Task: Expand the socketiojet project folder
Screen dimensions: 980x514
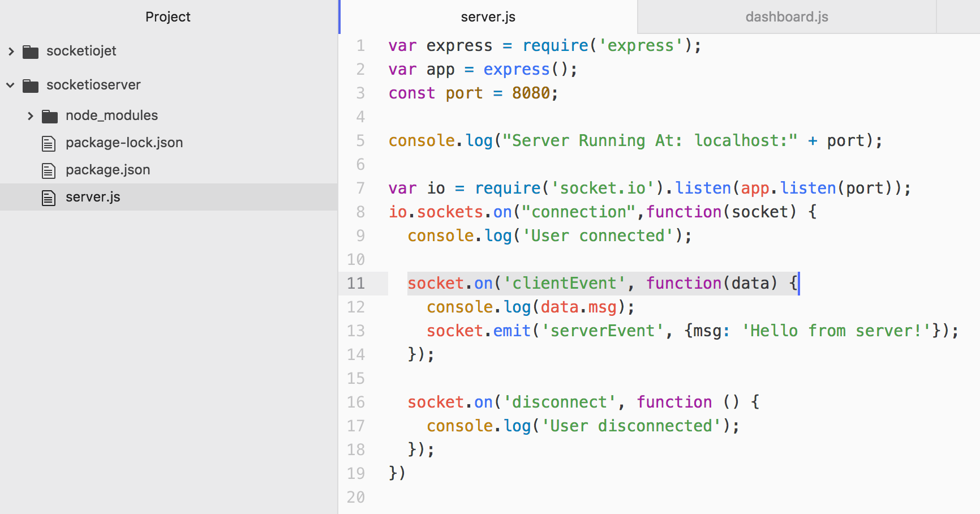Action: coord(11,51)
